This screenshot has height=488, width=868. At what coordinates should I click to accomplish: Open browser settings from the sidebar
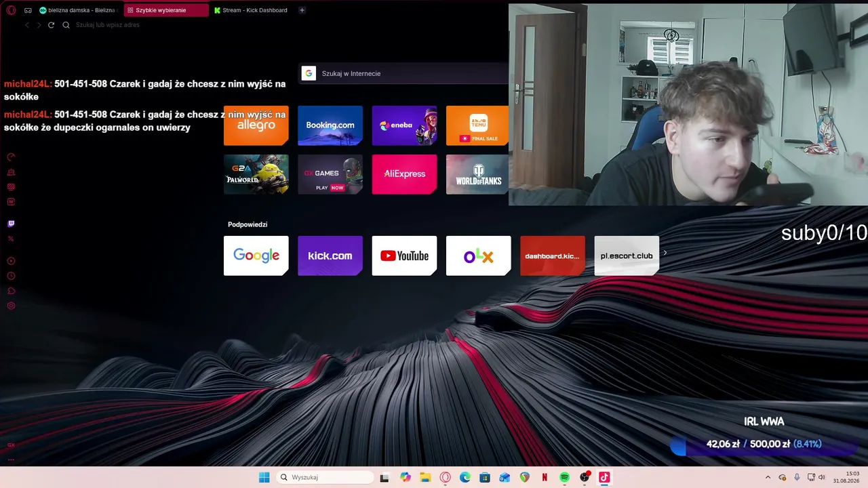[x=11, y=306]
